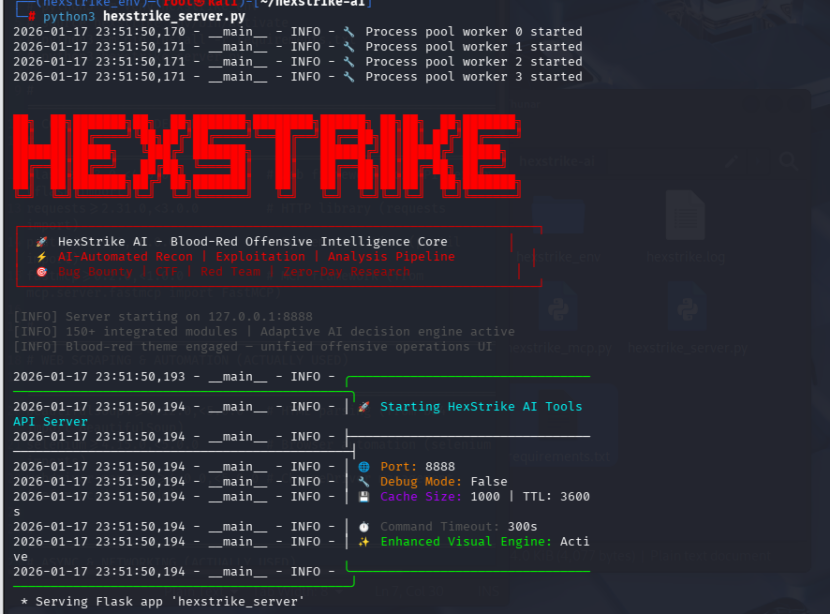The image size is (831, 614).
Task: Click the wrench icon on worker 2 line
Action: 349,62
